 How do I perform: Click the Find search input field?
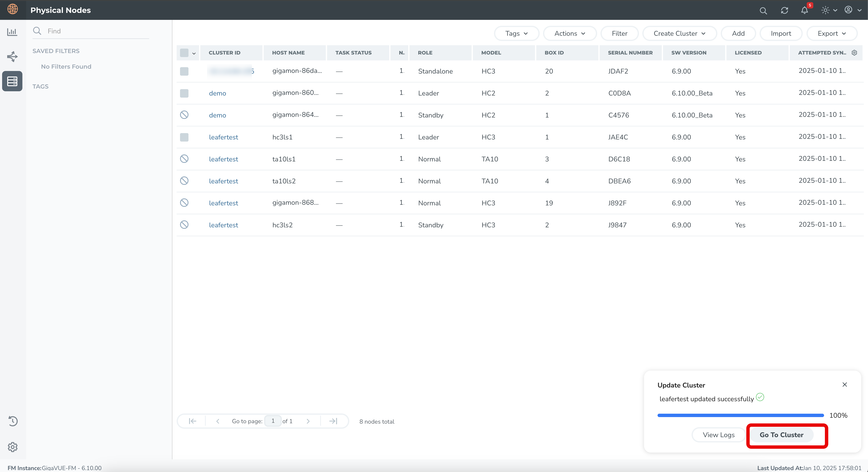(96, 31)
